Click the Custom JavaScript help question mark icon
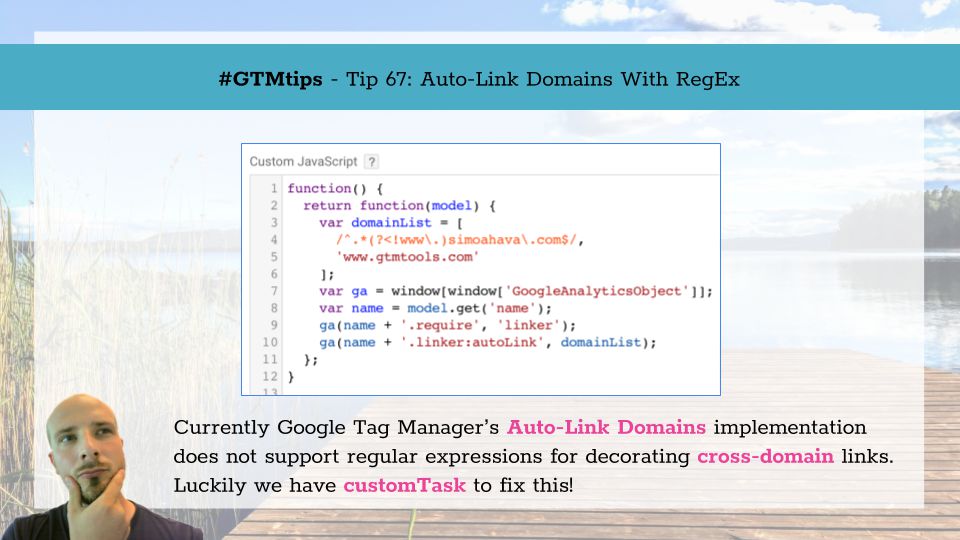This screenshot has width=960, height=540. (371, 162)
